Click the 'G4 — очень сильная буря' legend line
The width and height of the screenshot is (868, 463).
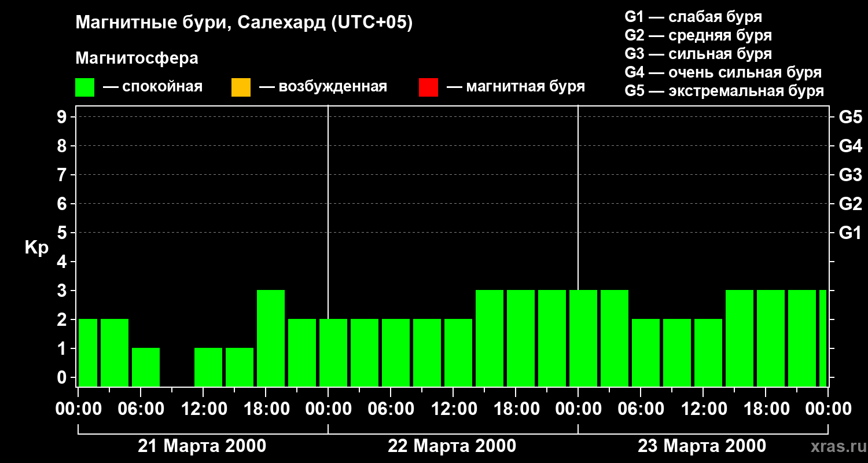click(723, 72)
